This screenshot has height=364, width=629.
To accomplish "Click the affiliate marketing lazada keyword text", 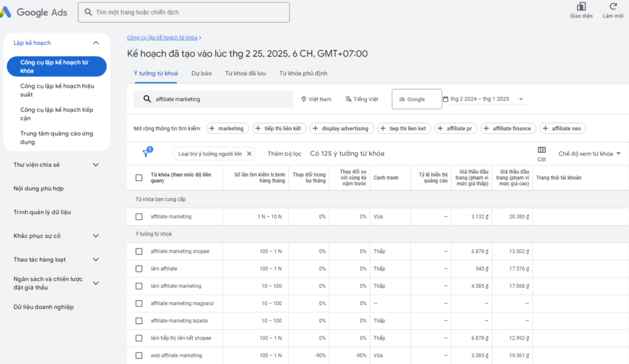I will [179, 320].
